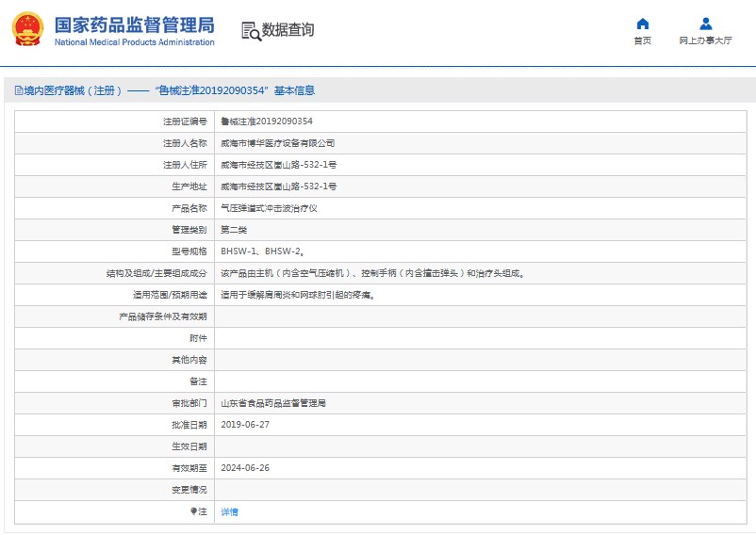Click the 有效期至 label
756x535 pixels.
(x=189, y=468)
